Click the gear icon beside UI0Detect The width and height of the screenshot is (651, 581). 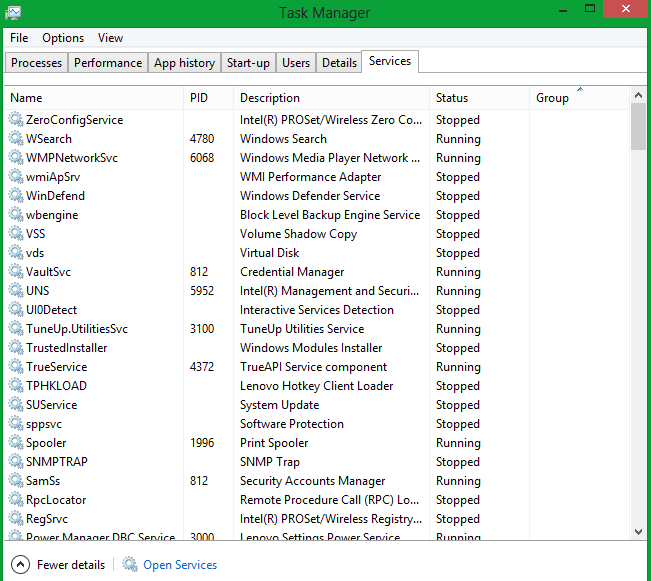coord(16,309)
